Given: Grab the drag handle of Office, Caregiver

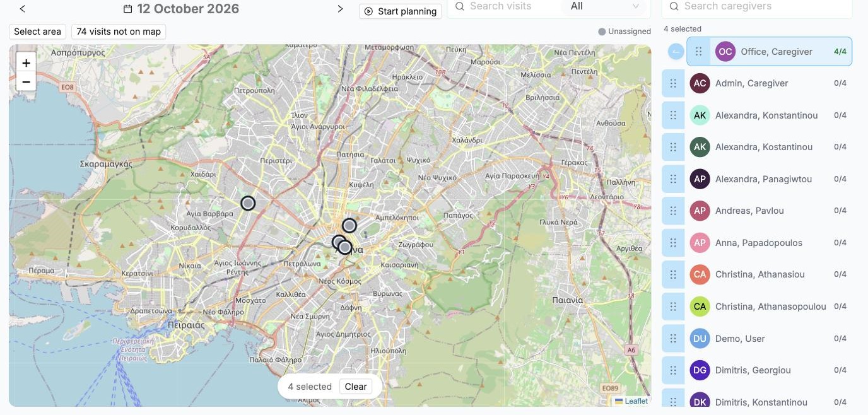Looking at the screenshot, I should coord(698,52).
